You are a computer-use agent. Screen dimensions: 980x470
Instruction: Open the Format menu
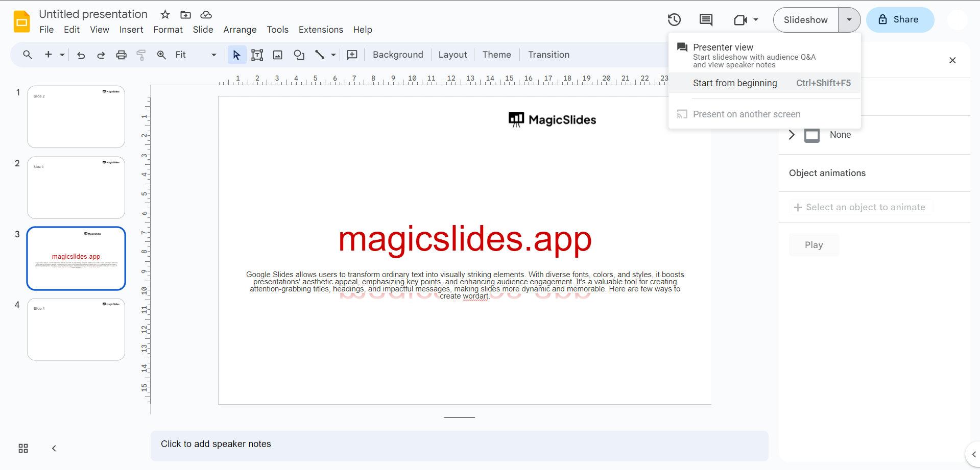click(168, 30)
